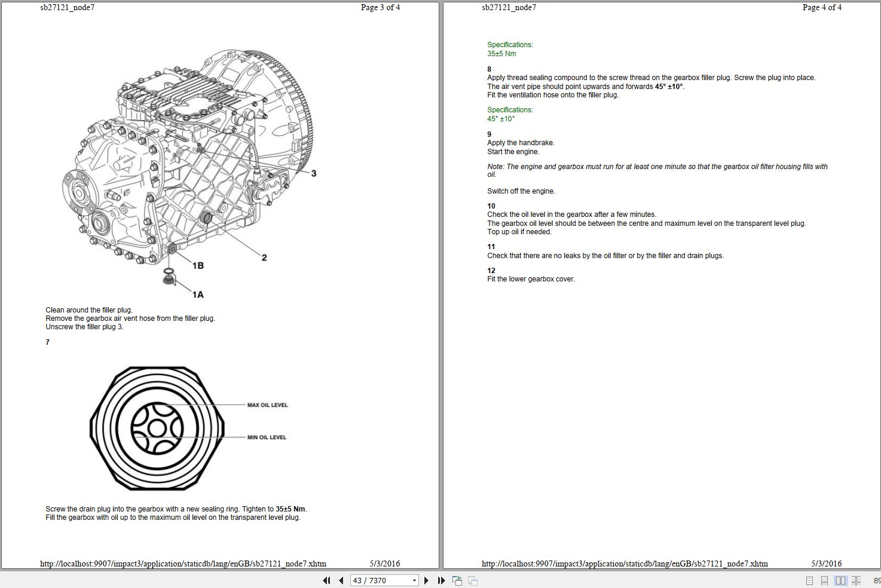This screenshot has height=588, width=881.
Task: Navigate forward to the next view
Action: (472, 580)
